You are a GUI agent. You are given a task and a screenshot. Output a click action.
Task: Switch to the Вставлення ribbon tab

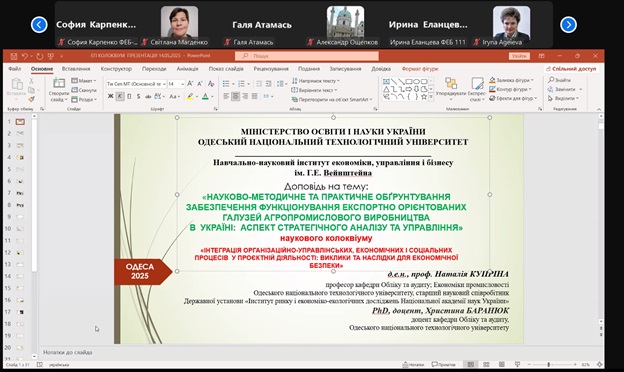click(76, 69)
